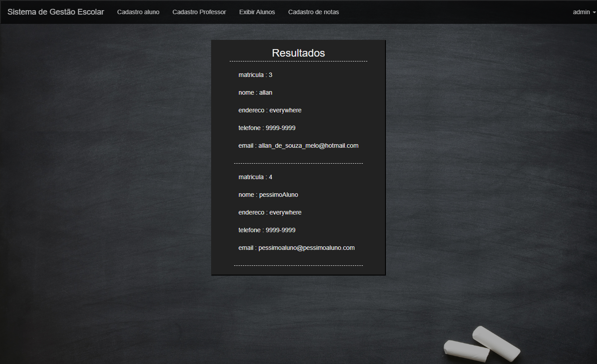Expand the admin user dropdown
The image size is (597, 364).
(x=584, y=12)
